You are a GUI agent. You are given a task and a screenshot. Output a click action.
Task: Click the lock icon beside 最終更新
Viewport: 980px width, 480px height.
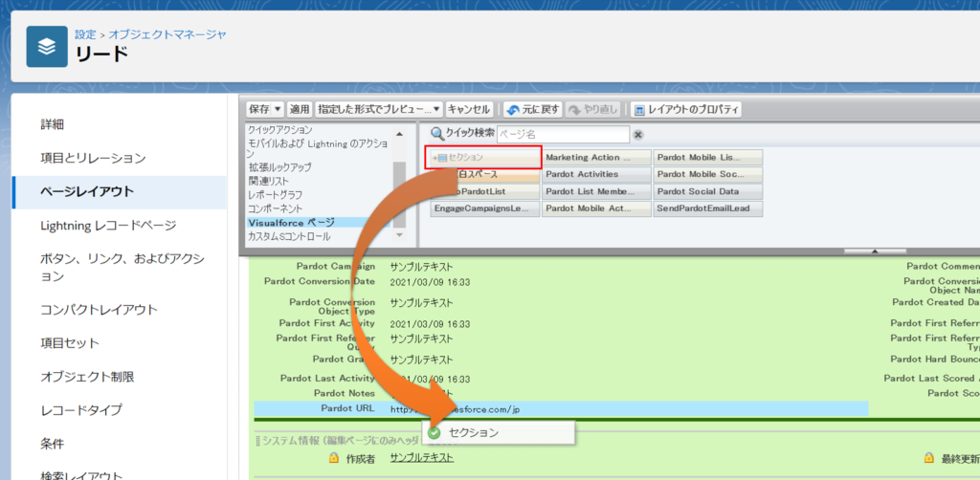point(928,458)
